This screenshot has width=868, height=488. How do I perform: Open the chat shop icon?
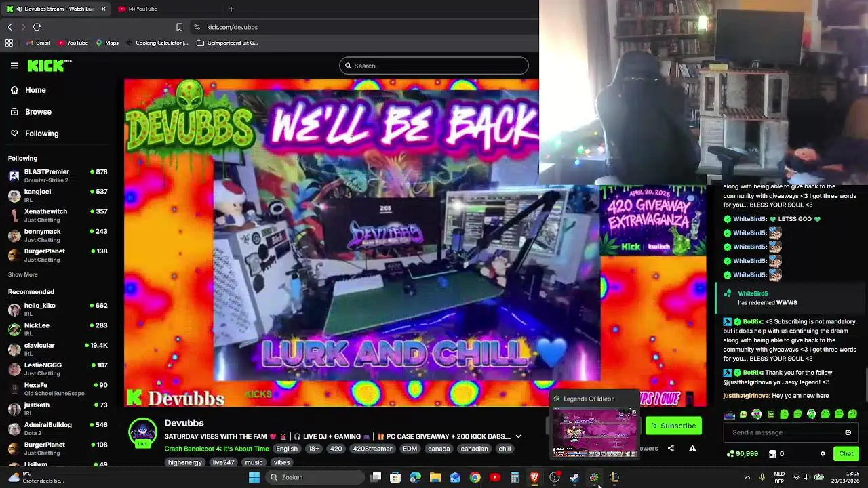pos(772,453)
